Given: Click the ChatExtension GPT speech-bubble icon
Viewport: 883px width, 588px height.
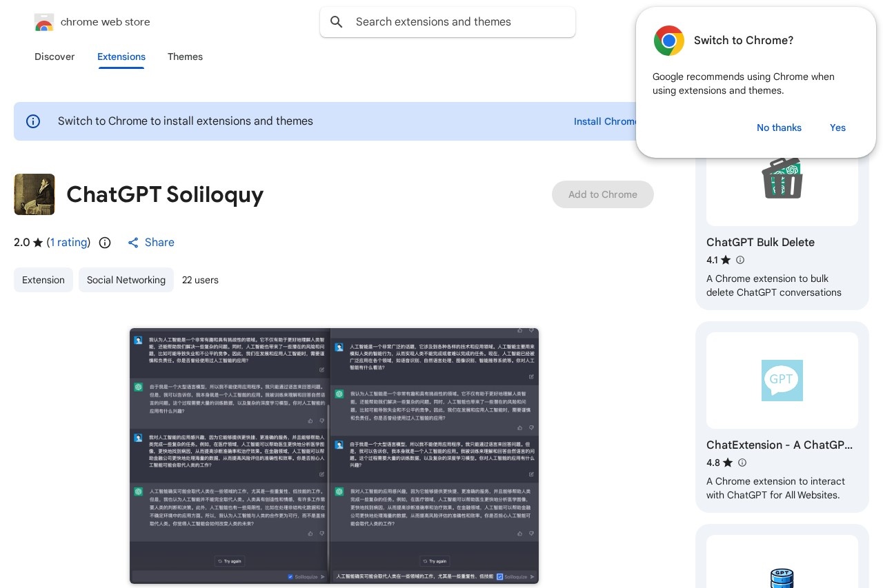Looking at the screenshot, I should [782, 381].
